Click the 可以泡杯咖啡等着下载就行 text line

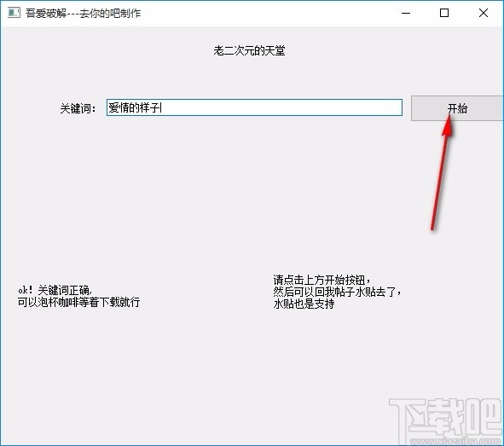(x=78, y=302)
